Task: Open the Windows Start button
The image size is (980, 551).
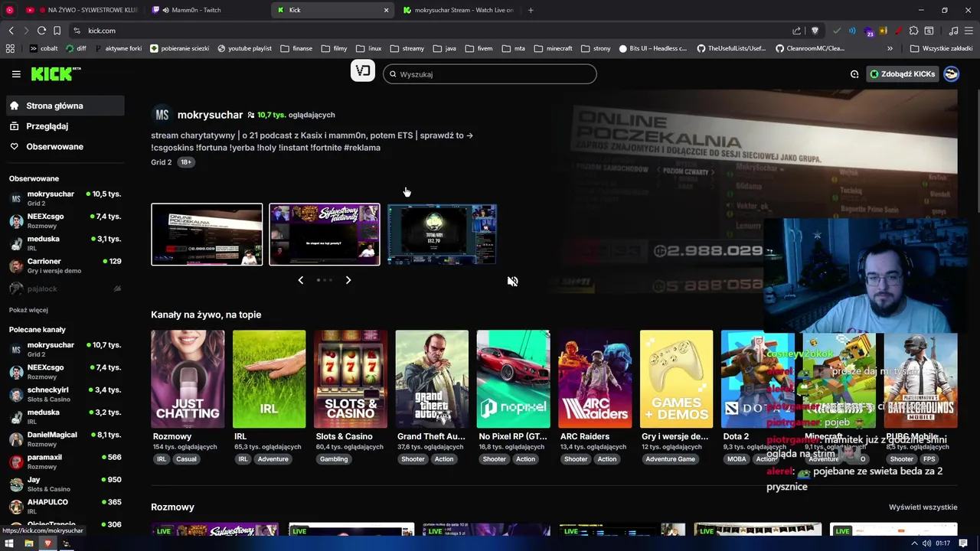Action: (10, 543)
